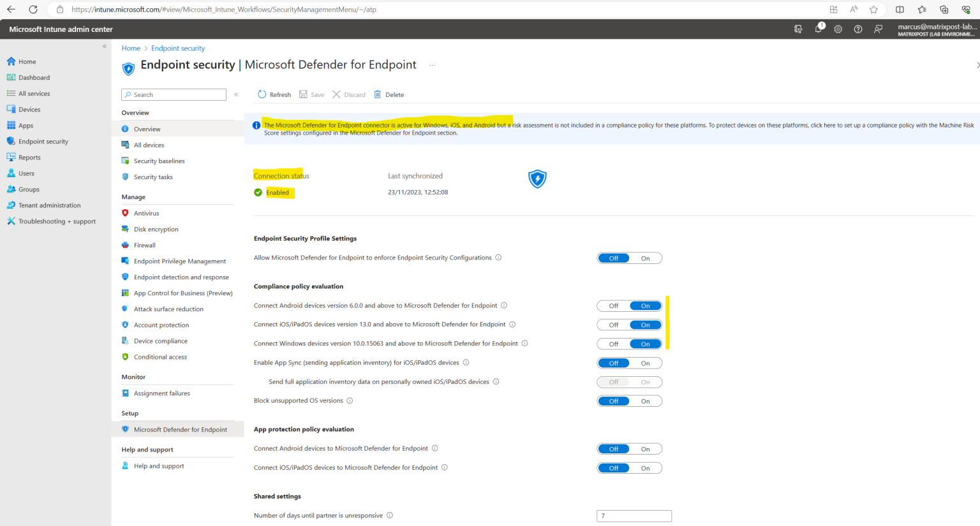Click the days until partner unresponsive field
Screen dimensions: 980x526
tap(634, 516)
